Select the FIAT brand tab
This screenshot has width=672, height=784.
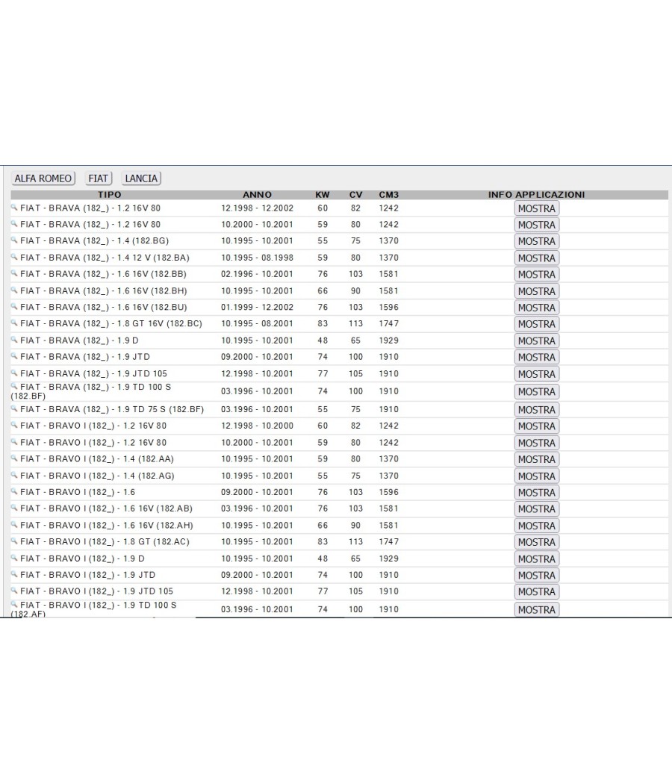coord(98,178)
